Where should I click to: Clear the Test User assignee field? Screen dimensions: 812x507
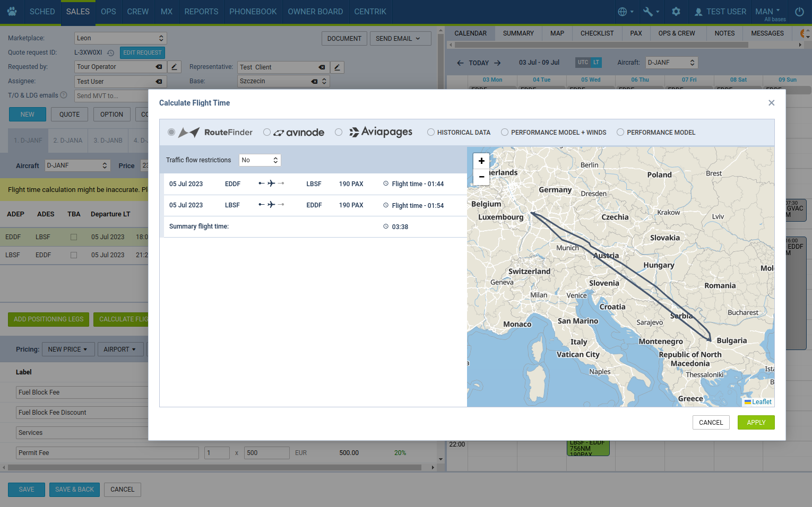[159, 82]
